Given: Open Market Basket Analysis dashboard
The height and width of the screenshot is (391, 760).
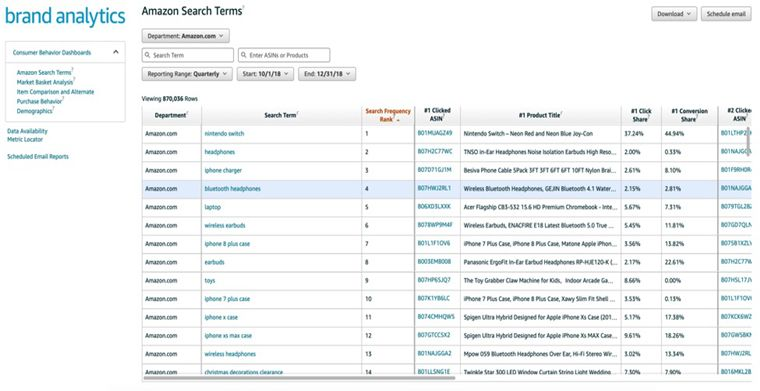Looking at the screenshot, I should (x=45, y=82).
